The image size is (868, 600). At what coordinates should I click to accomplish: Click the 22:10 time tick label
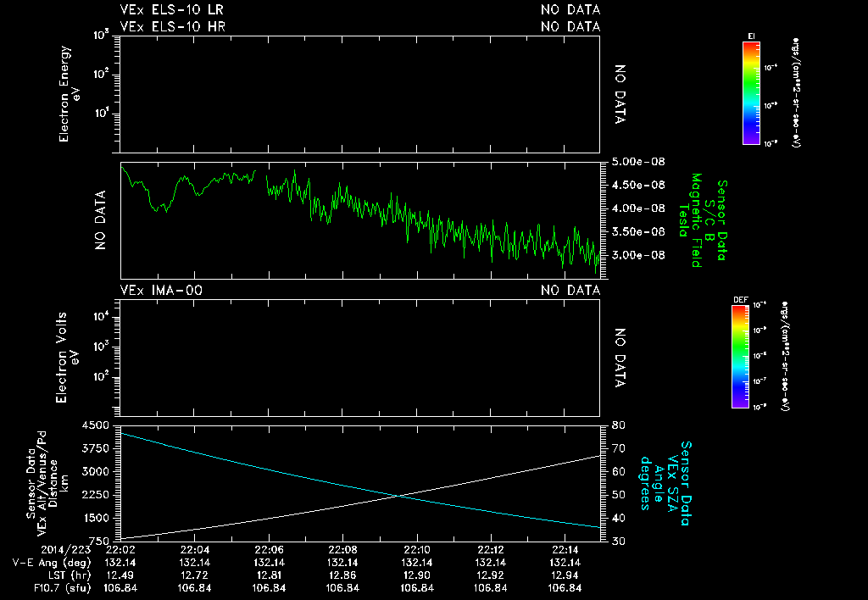tap(417, 550)
